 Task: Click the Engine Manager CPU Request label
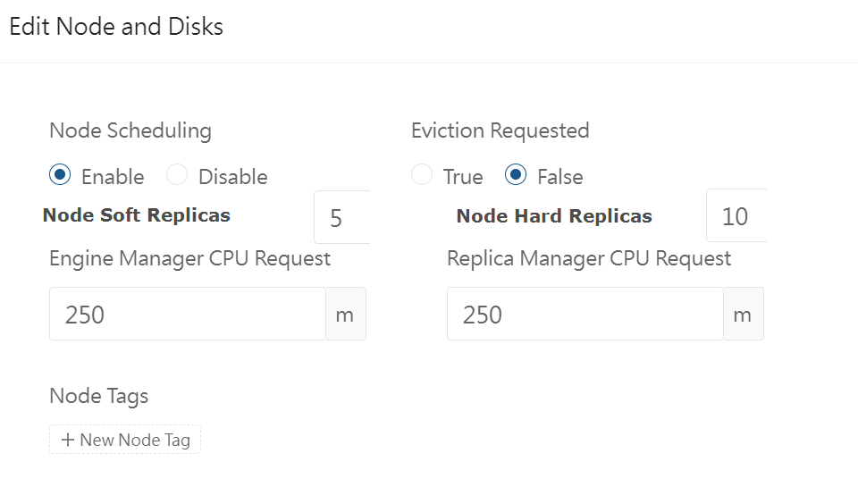[189, 259]
